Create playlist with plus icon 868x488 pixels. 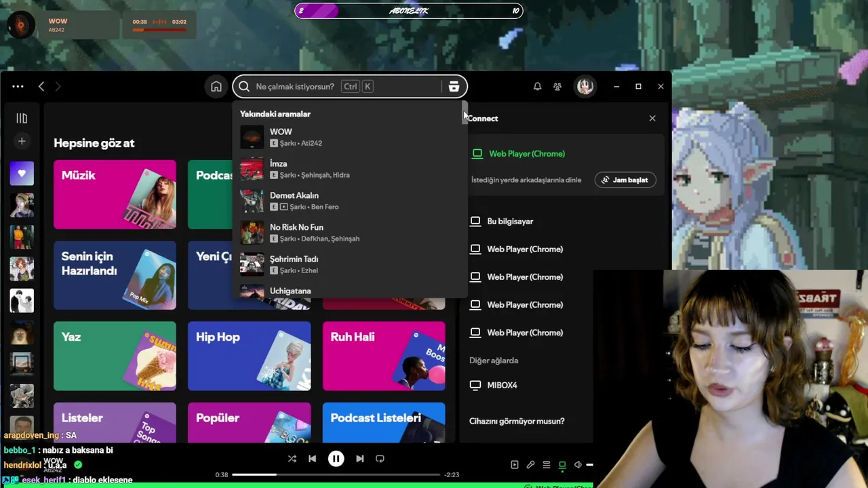click(x=22, y=141)
